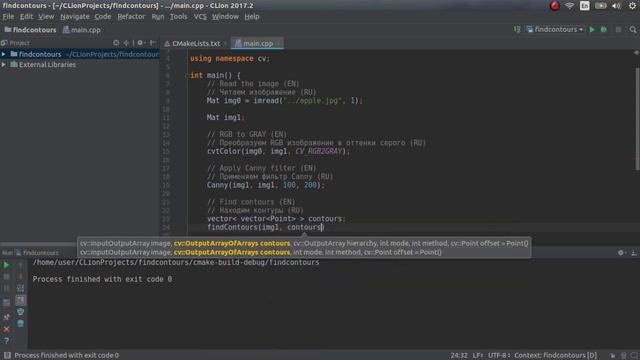This screenshot has height=360, width=640.
Task: Change UTF-8 file encoding in status bar
Action: point(499,355)
